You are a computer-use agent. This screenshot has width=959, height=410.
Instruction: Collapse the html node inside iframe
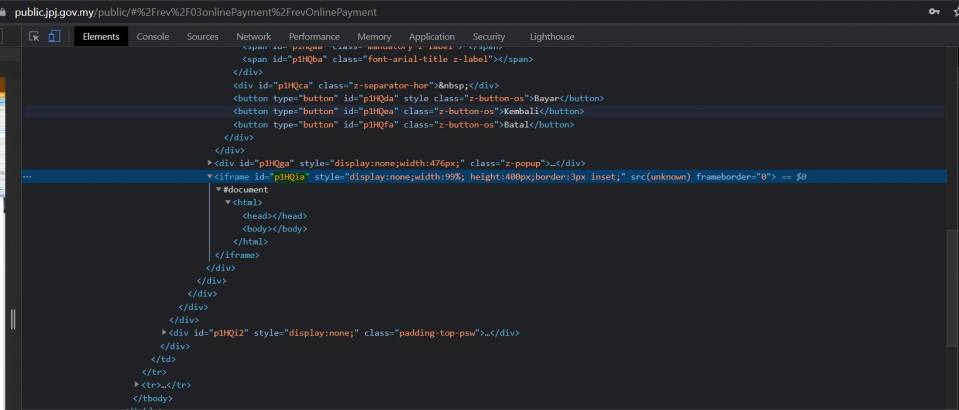[228, 202]
